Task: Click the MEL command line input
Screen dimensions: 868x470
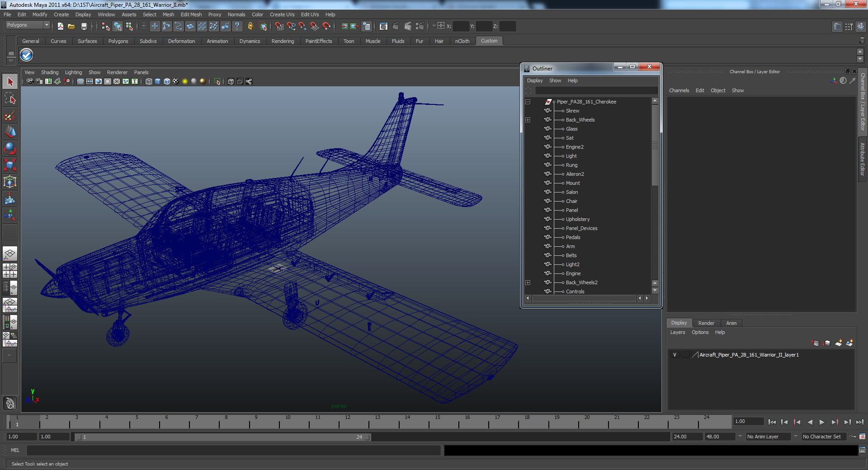Action: tap(233, 450)
